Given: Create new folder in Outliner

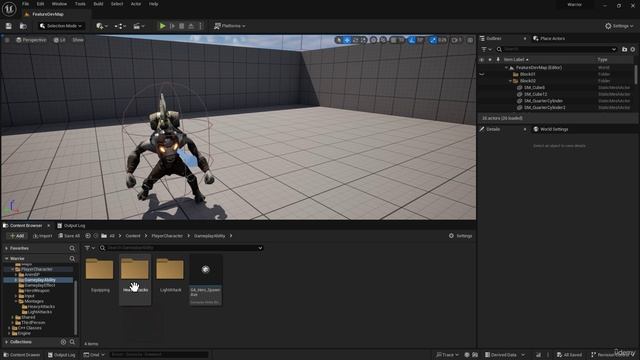Looking at the screenshot, I should tap(624, 49).
